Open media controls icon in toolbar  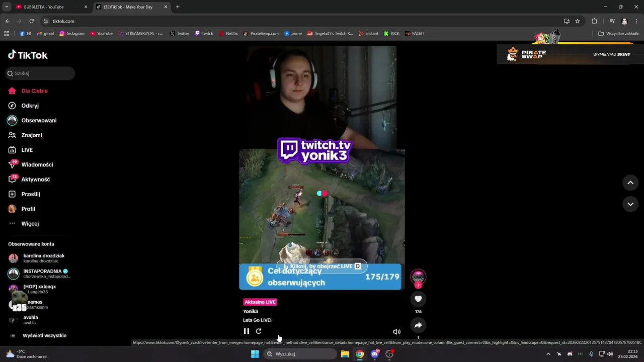612,21
